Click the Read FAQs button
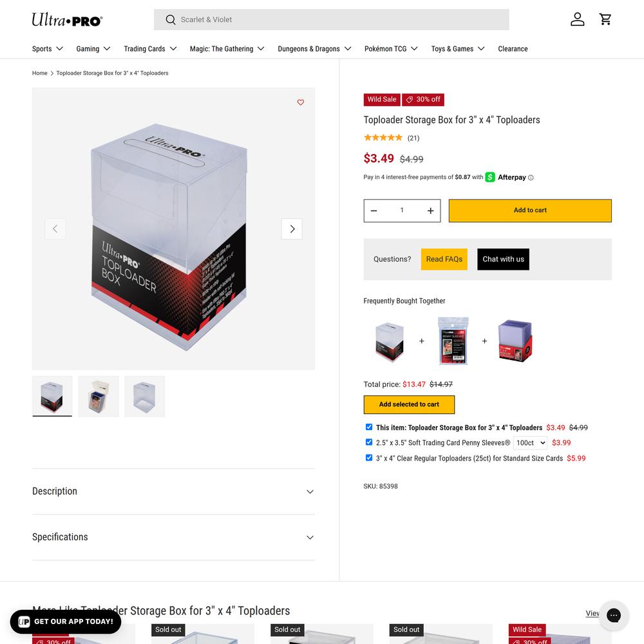 click(444, 259)
